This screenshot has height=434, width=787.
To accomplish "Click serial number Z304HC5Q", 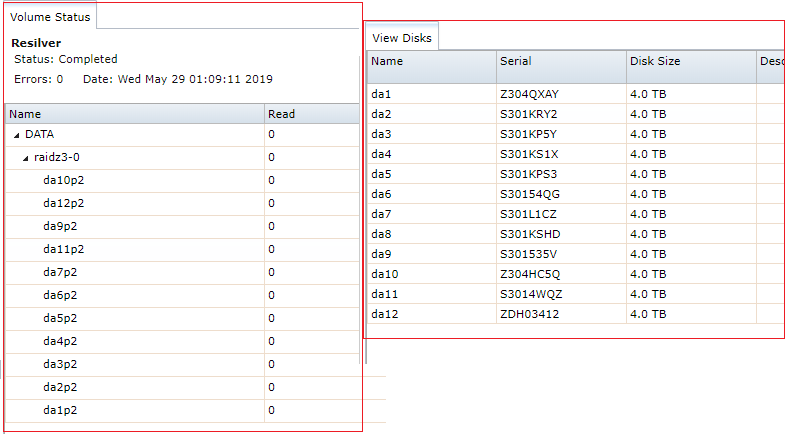I will (530, 274).
